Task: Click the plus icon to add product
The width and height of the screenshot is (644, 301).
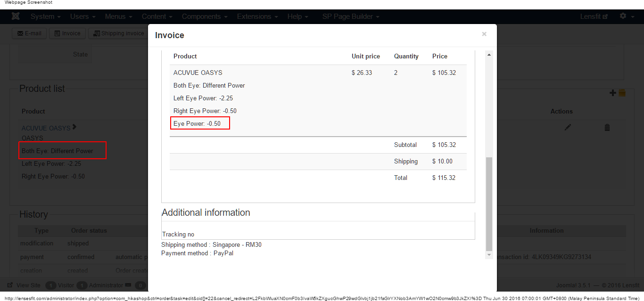Action: tap(612, 93)
